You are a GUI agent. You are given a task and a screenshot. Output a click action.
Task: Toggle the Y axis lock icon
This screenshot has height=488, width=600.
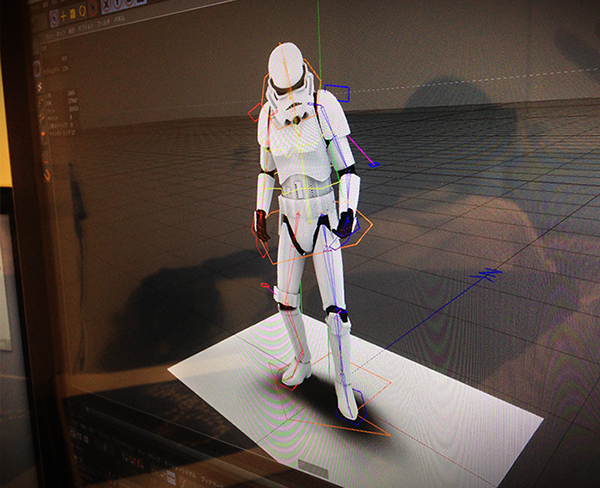117,3
